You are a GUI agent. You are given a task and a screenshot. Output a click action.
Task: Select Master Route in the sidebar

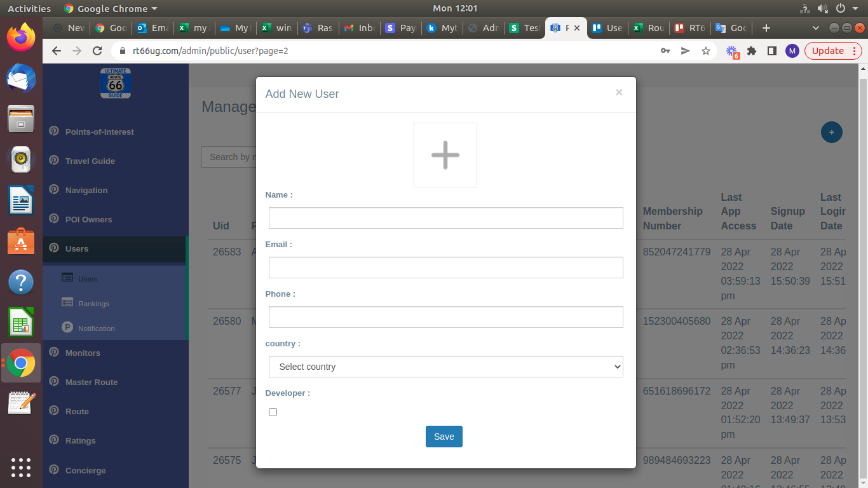pyautogui.click(x=91, y=383)
